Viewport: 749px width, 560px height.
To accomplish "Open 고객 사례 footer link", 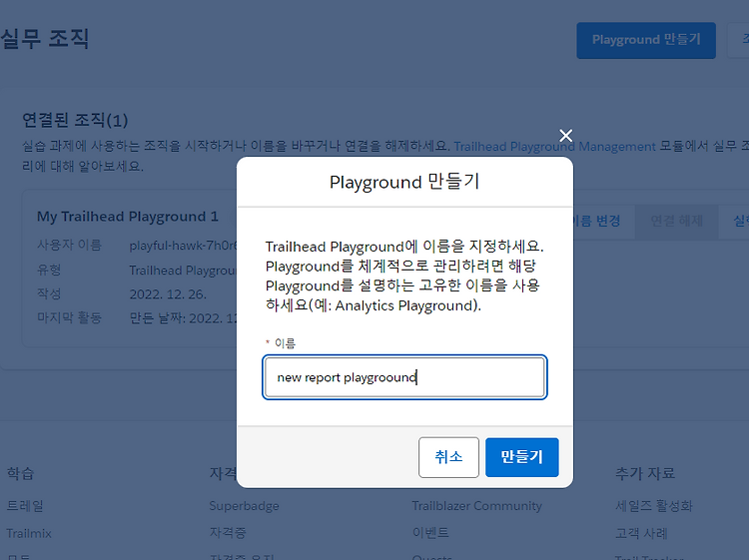I will click(641, 533).
